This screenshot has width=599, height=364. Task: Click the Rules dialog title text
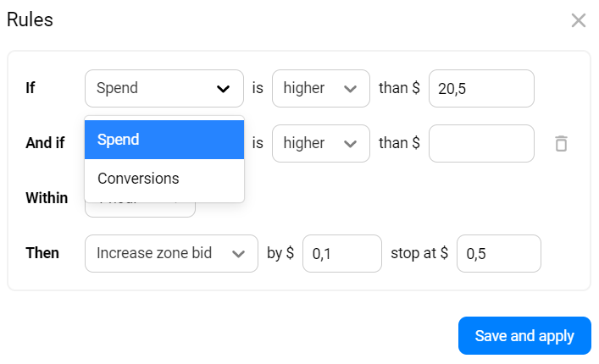point(31,20)
